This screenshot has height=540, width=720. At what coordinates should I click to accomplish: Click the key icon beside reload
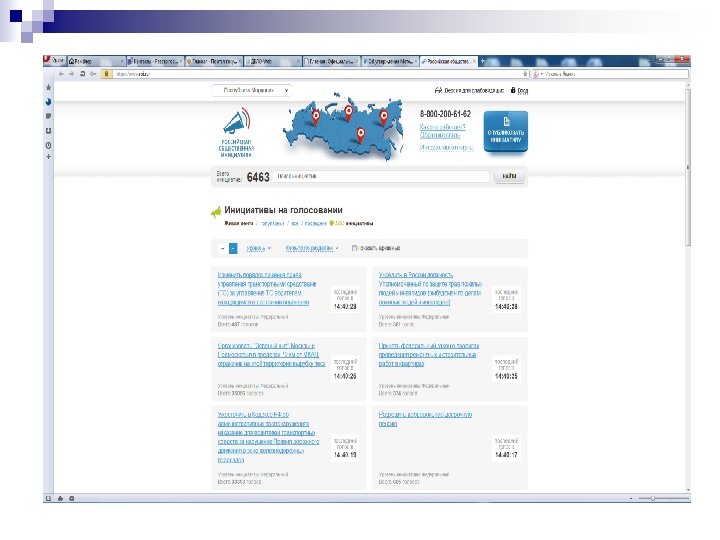pyautogui.click(x=93, y=74)
